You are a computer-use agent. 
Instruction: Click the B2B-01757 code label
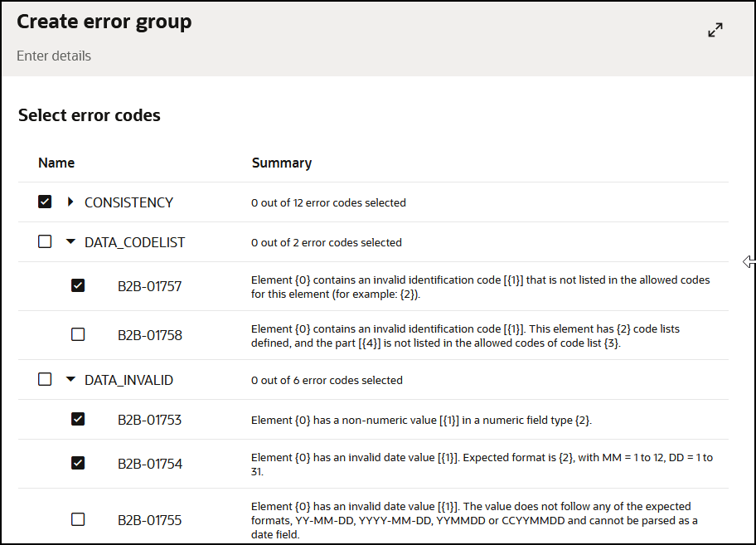[149, 286]
